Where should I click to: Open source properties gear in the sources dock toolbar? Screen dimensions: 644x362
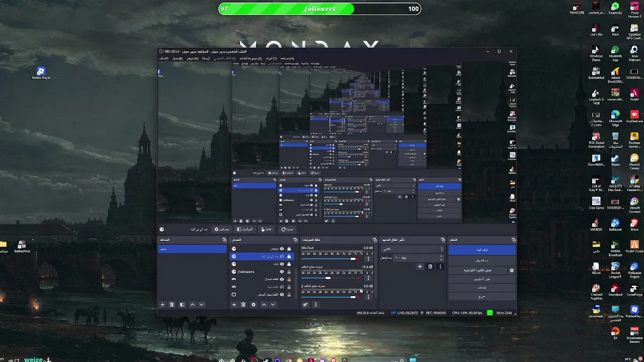coord(254,305)
